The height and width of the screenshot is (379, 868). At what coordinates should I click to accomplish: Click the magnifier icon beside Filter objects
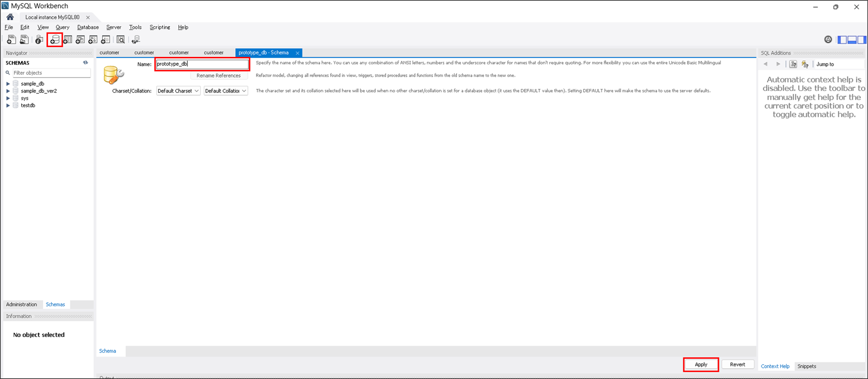8,73
